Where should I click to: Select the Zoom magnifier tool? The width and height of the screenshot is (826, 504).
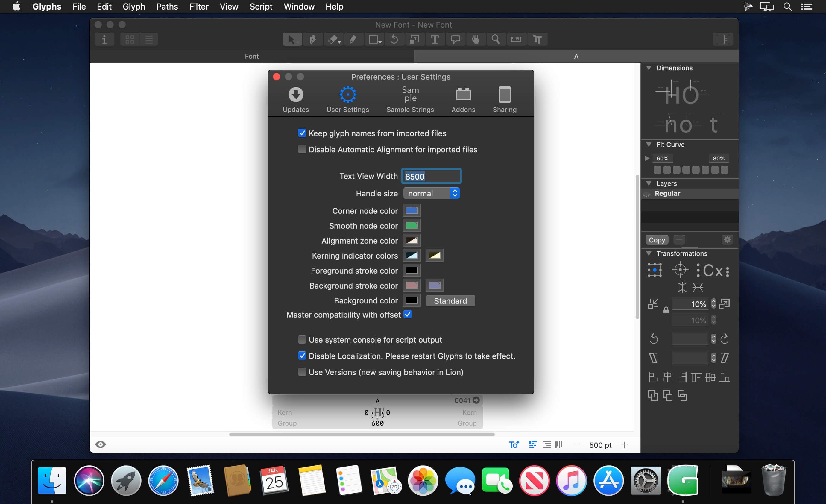(496, 39)
